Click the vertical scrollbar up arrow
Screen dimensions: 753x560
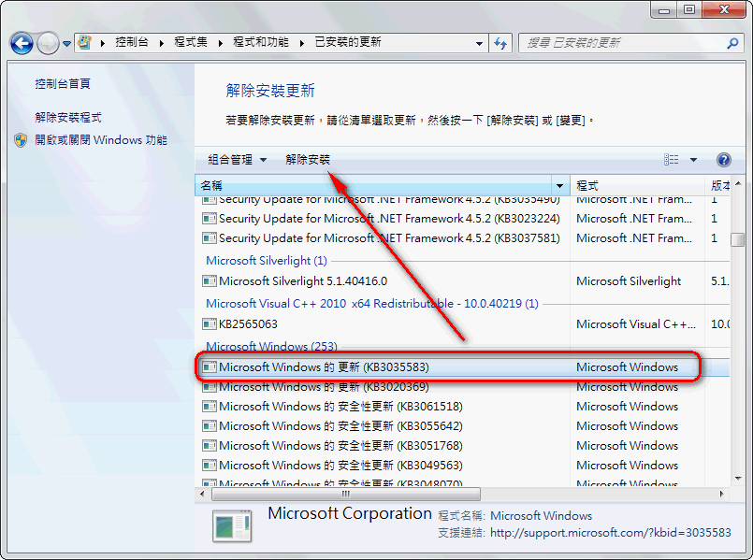(x=738, y=184)
